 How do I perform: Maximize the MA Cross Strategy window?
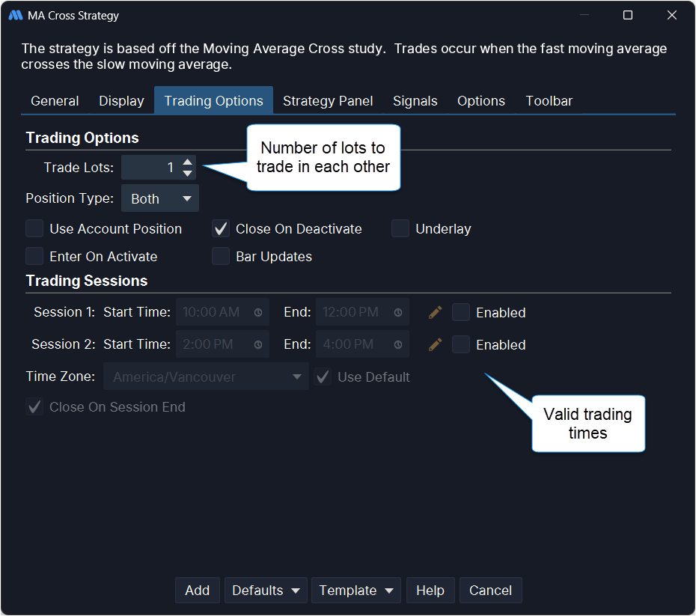(x=628, y=15)
